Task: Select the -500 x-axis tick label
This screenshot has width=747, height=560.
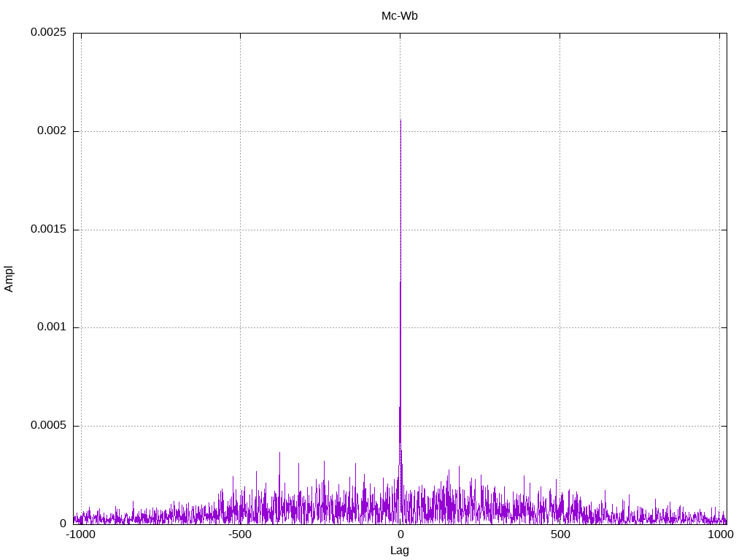Action: 240,535
